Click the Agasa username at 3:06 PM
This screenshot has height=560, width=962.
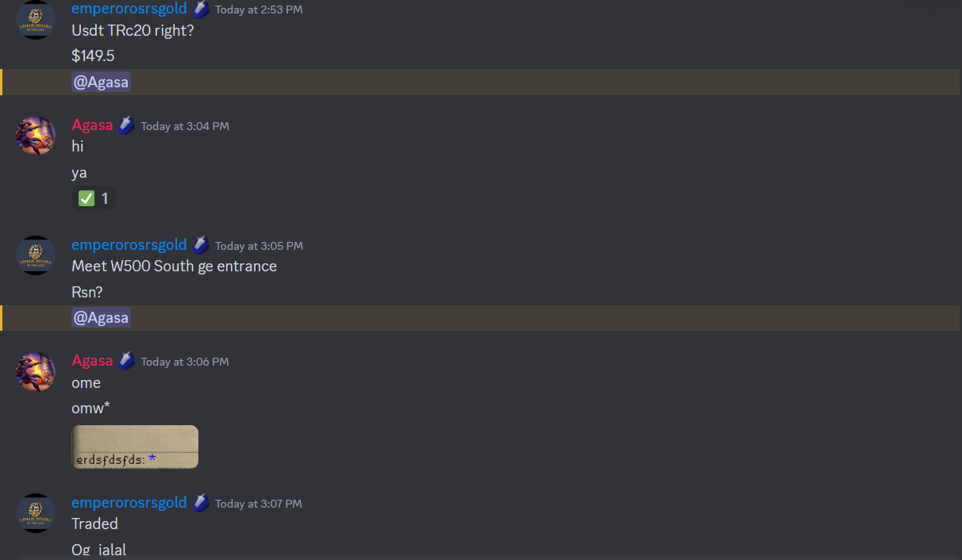92,361
